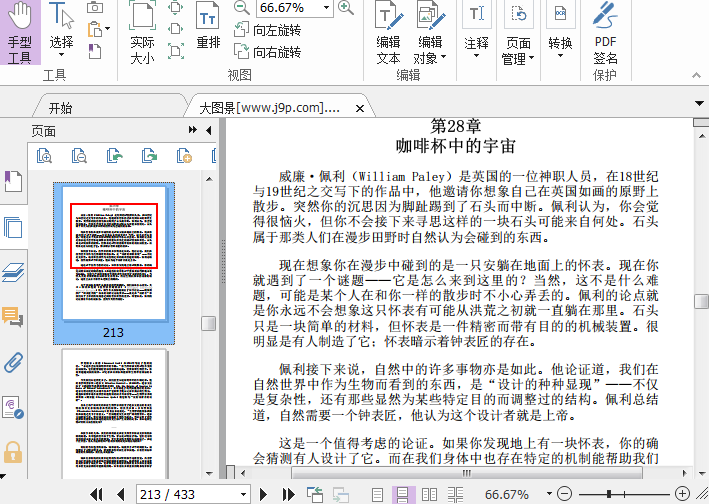Open the attachments paperclip panel
Screen dimensions: 709x504
13,362
